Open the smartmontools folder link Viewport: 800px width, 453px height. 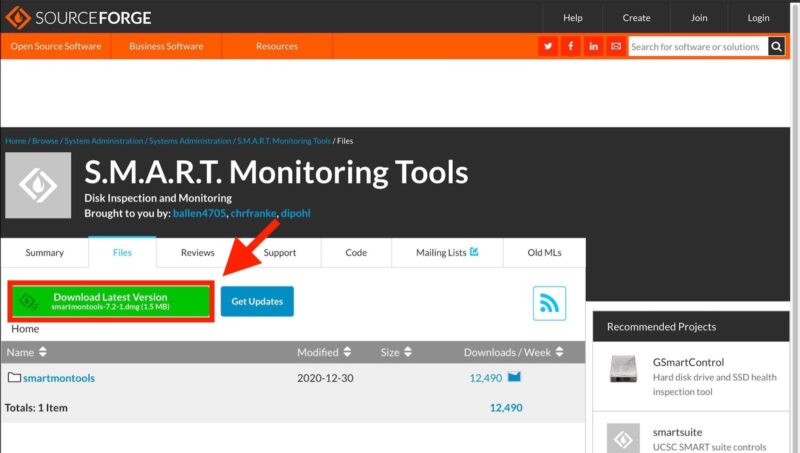pos(59,378)
